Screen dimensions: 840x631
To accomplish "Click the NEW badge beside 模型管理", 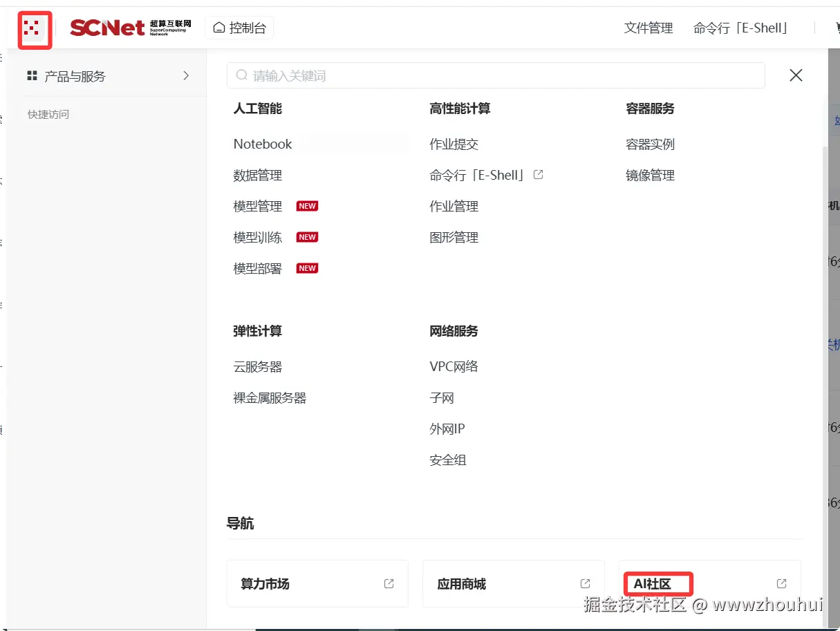I will (307, 206).
